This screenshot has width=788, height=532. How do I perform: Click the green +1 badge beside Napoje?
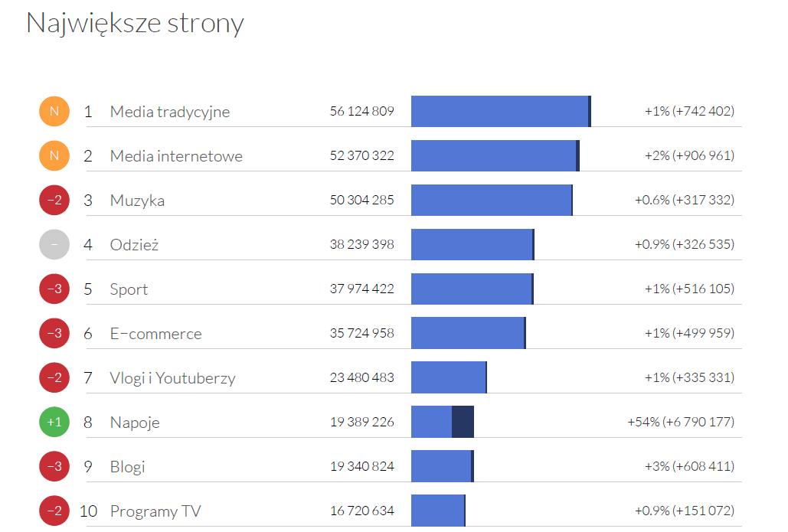point(54,423)
